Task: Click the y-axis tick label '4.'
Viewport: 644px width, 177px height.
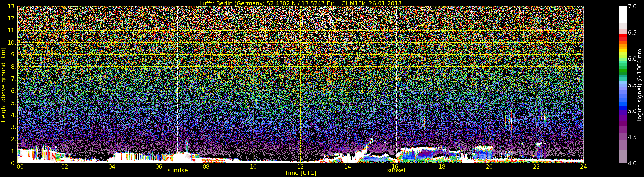Action: pyautogui.click(x=13, y=115)
